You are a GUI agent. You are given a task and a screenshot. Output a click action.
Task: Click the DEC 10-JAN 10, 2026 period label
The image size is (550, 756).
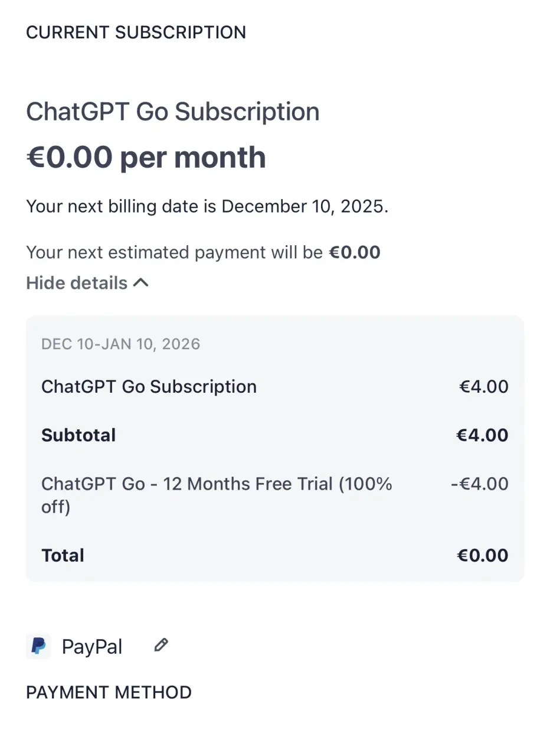(121, 344)
